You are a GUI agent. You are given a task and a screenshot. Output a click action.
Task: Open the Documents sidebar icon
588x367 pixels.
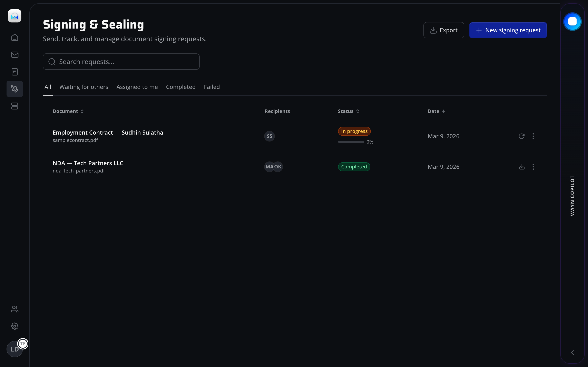pos(14,72)
